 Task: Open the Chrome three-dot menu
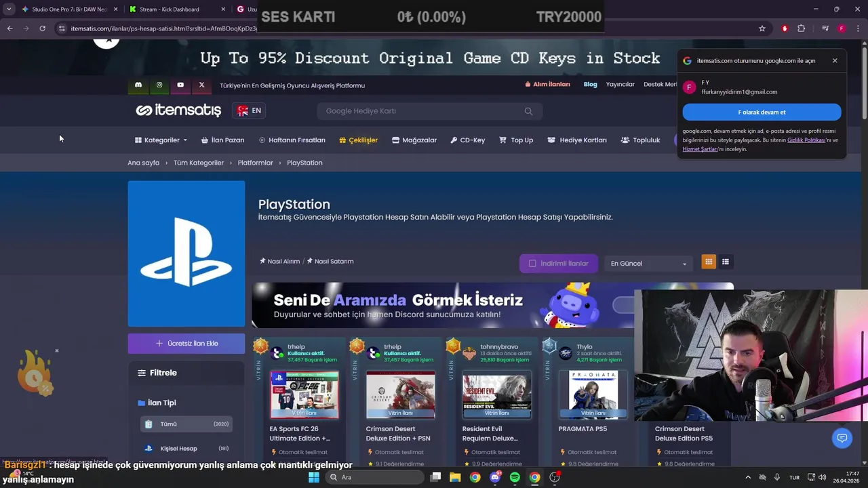858,28
